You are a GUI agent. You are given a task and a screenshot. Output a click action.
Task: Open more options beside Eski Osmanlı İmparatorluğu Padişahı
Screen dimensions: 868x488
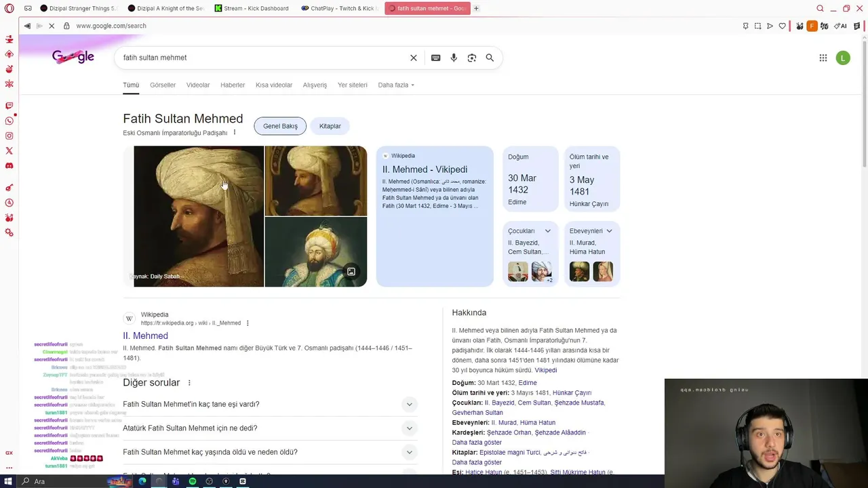coord(235,133)
